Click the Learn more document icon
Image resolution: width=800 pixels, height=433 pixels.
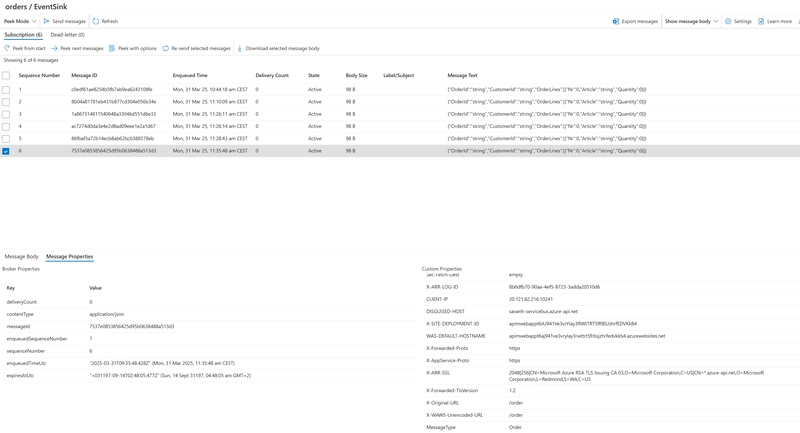click(x=761, y=21)
